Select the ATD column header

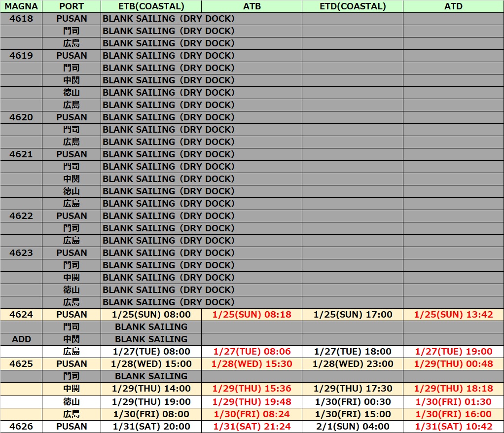pyautogui.click(x=453, y=6)
